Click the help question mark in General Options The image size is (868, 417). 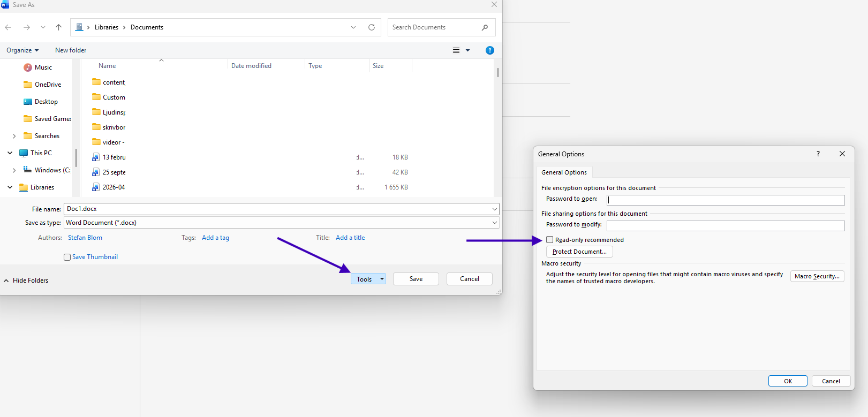818,154
